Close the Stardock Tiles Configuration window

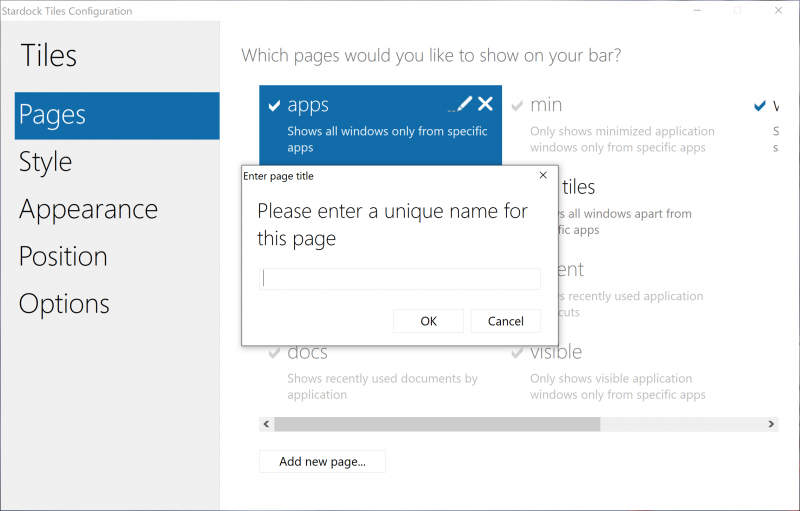[x=778, y=10]
